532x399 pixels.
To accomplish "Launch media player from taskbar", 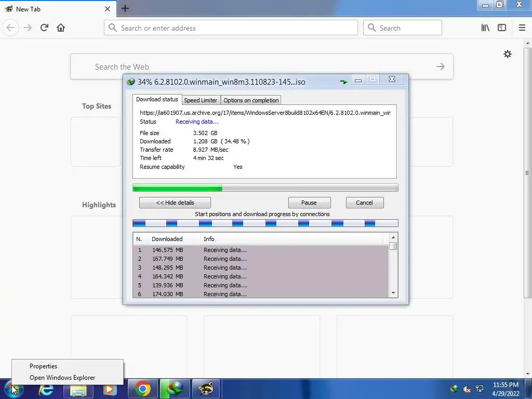I will click(110, 389).
